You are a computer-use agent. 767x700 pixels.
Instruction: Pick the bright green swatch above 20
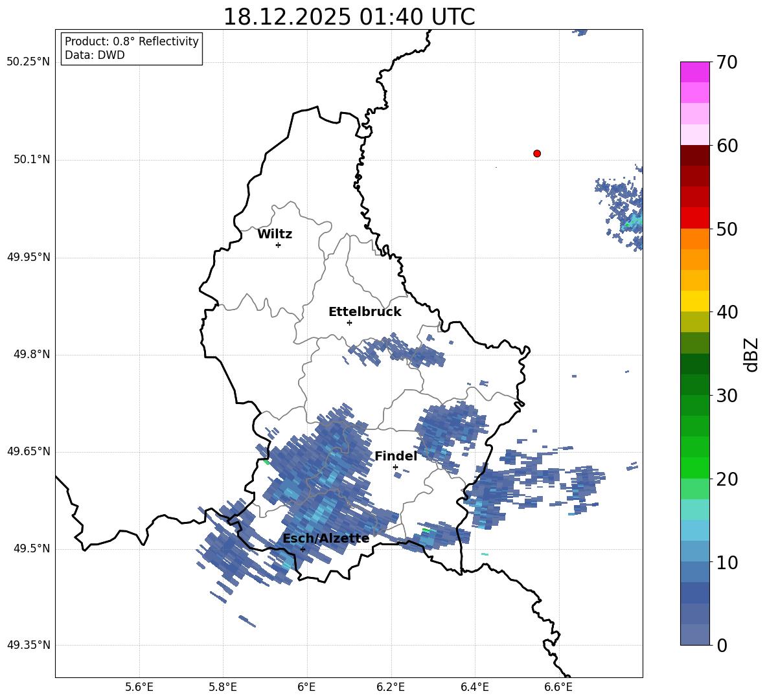694,468
